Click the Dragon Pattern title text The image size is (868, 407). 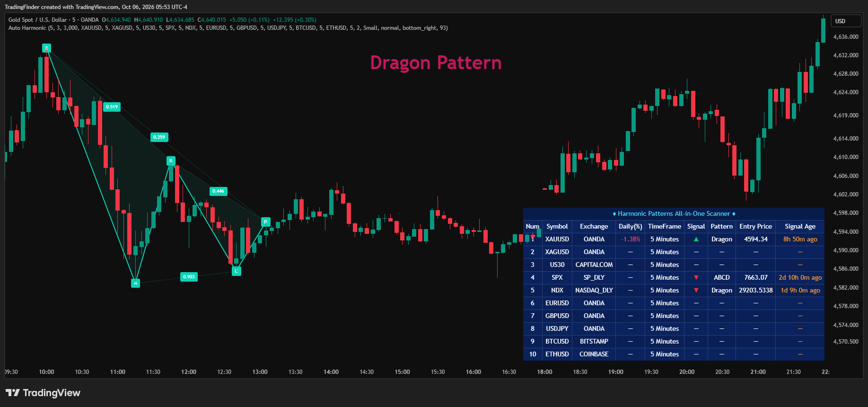pos(436,63)
